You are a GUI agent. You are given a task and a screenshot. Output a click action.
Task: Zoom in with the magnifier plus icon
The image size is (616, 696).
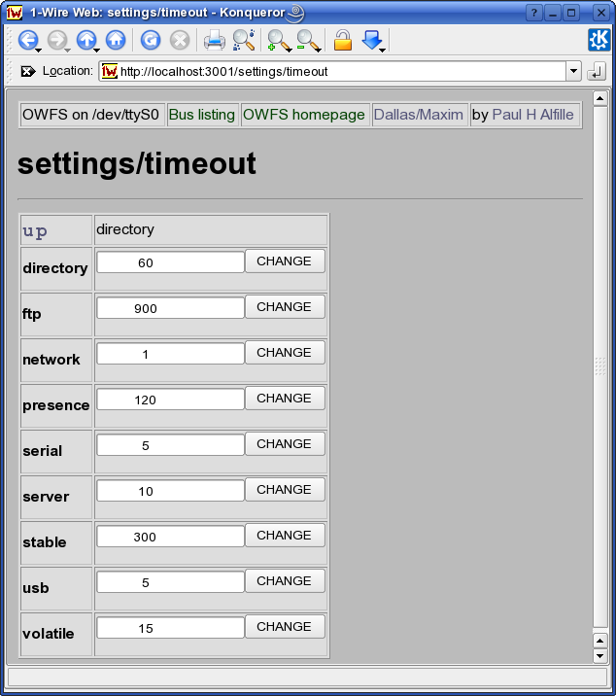point(278,40)
